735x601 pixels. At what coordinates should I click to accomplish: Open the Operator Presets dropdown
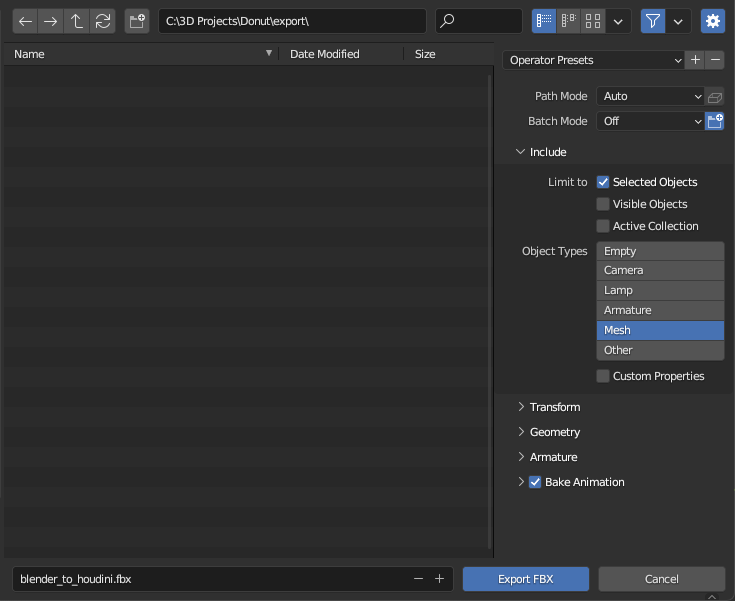coord(593,60)
